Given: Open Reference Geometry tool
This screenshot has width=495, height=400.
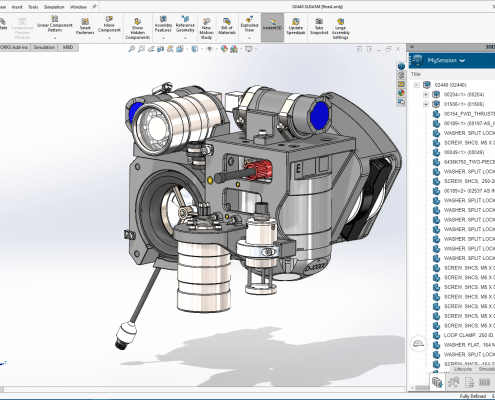Looking at the screenshot, I should pos(185,24).
